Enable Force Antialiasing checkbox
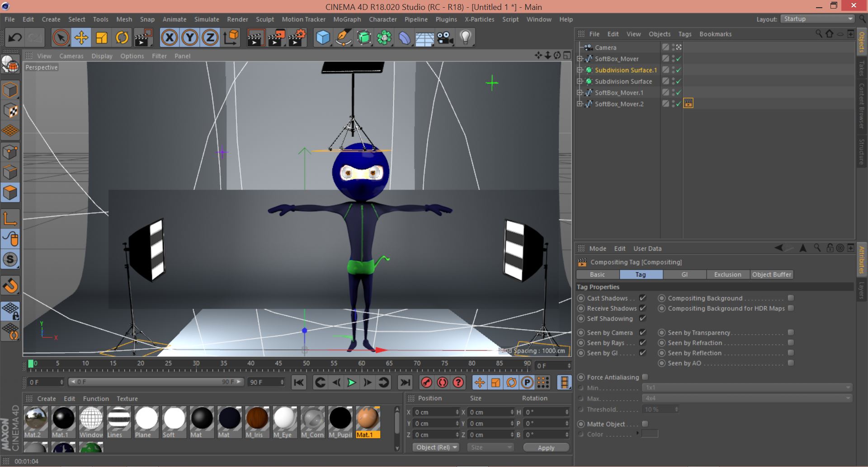This screenshot has width=868, height=467. pyautogui.click(x=645, y=377)
